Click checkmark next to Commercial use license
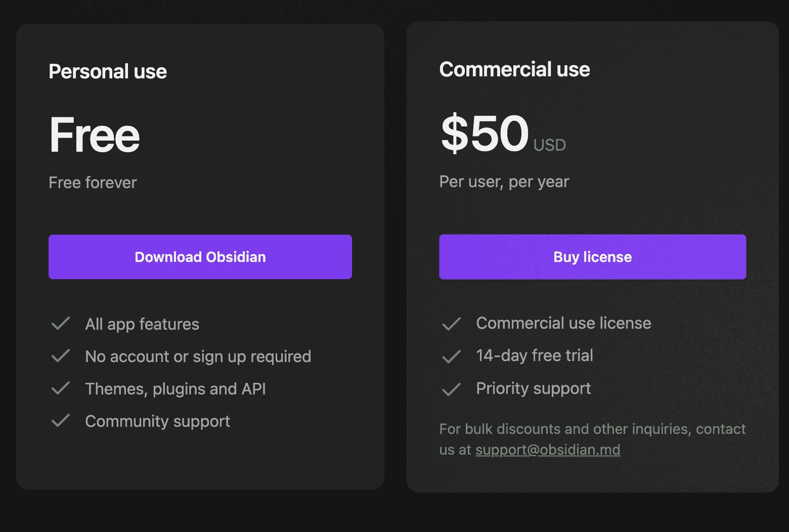This screenshot has height=532, width=789. [x=451, y=324]
